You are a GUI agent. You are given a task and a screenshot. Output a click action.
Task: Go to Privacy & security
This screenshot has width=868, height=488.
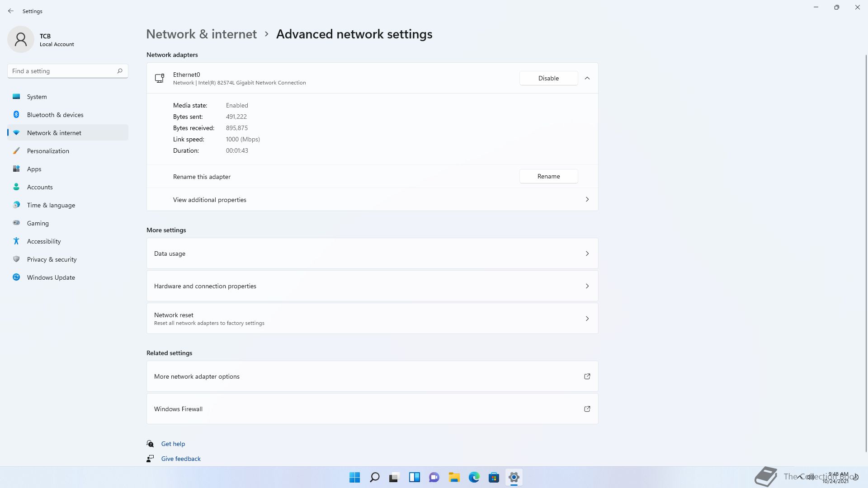52,259
